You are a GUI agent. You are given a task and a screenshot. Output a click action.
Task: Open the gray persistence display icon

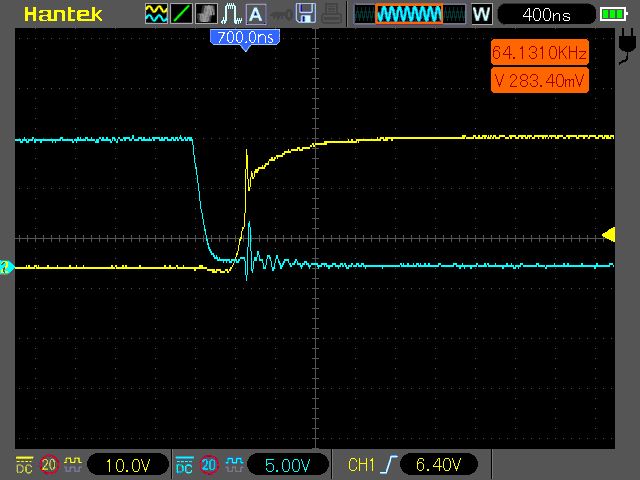206,14
